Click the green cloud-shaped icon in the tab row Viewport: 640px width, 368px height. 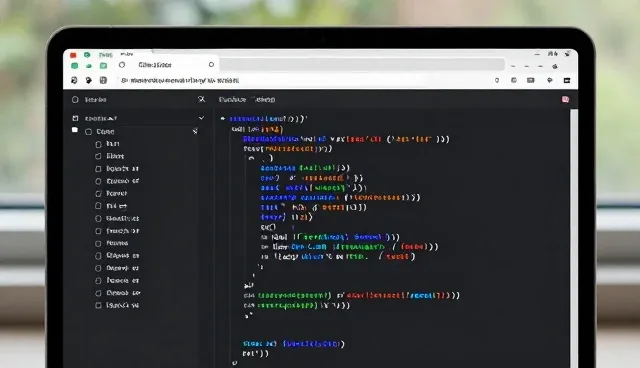point(89,66)
